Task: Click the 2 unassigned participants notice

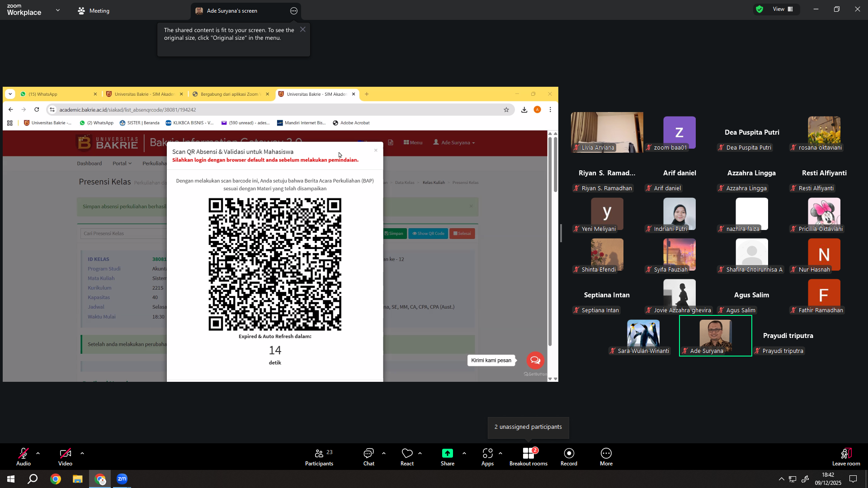Action: click(x=528, y=427)
